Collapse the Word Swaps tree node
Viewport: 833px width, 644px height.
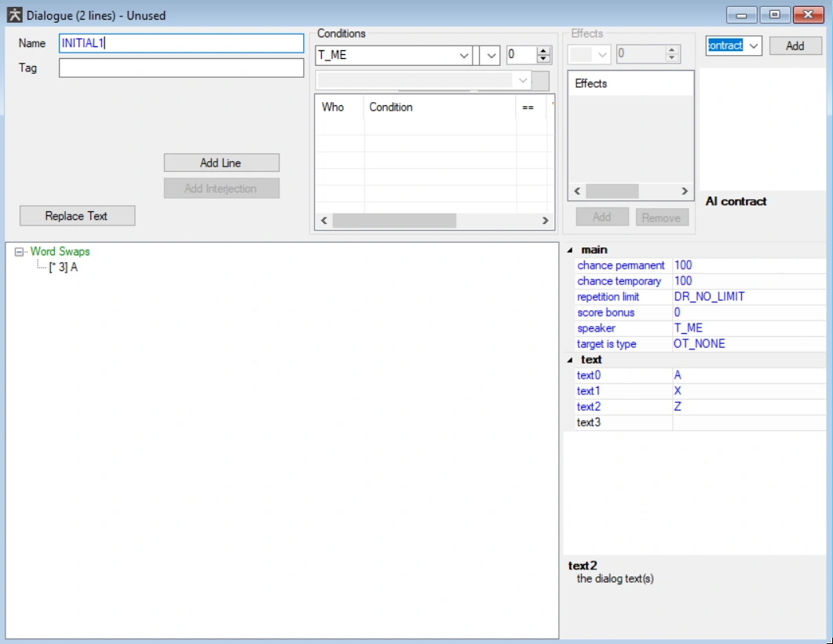pos(19,252)
